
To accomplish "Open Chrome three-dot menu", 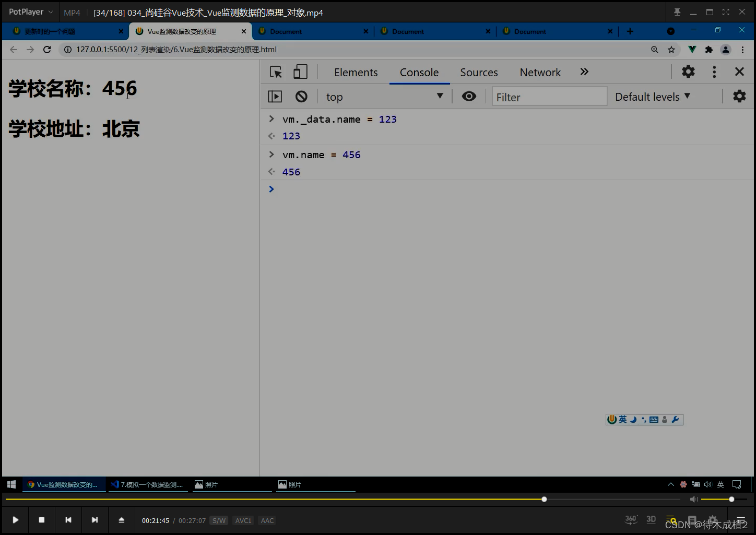I will [742, 50].
